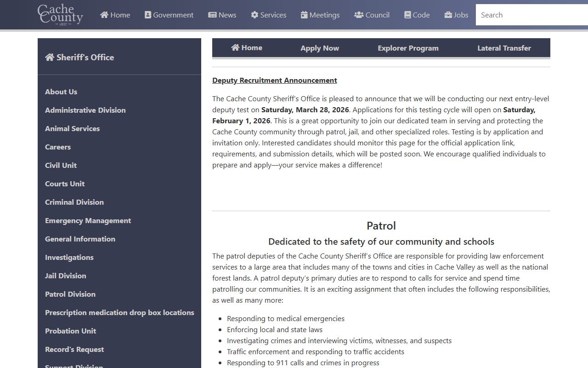The image size is (588, 368).
Task: Click the test date "Saturday, March 28, 2026"
Action: [305, 109]
